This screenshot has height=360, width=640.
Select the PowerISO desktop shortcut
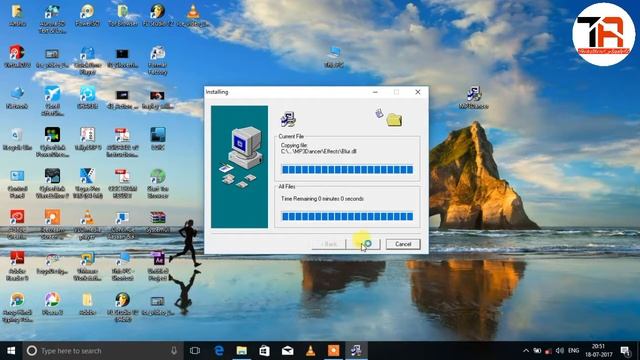pos(87,16)
